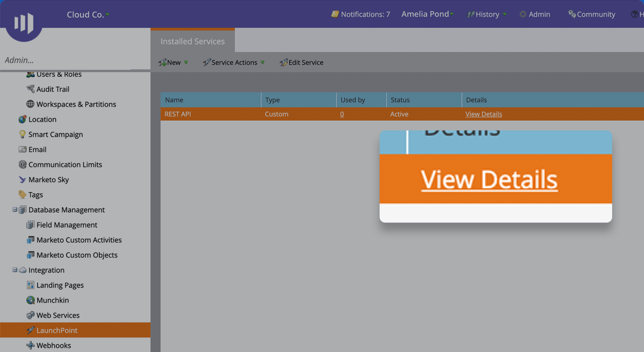Click the Workspaces & Partitions globe icon
The height and width of the screenshot is (352, 644).
[30, 104]
